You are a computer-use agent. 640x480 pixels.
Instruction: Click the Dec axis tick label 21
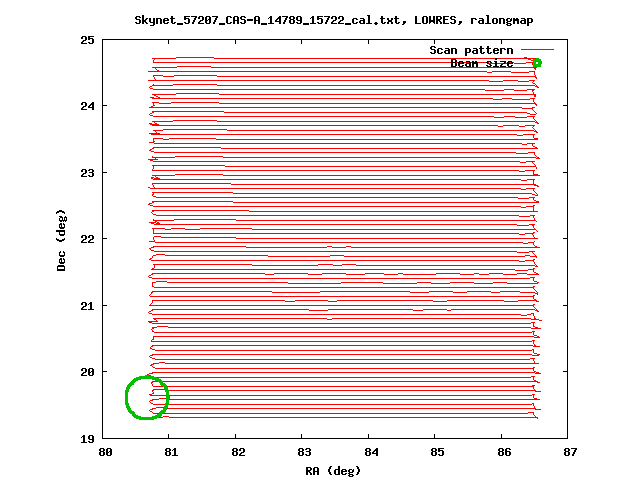click(x=87, y=306)
